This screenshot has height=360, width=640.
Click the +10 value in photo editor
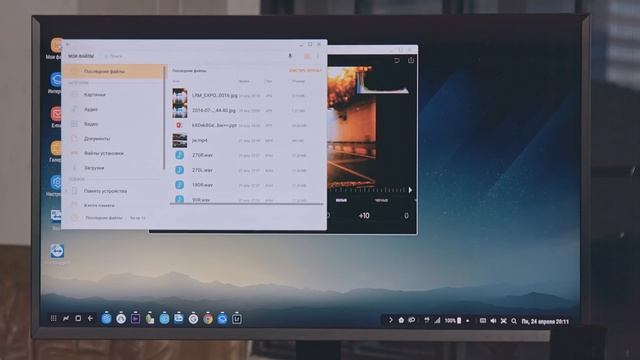pyautogui.click(x=364, y=216)
